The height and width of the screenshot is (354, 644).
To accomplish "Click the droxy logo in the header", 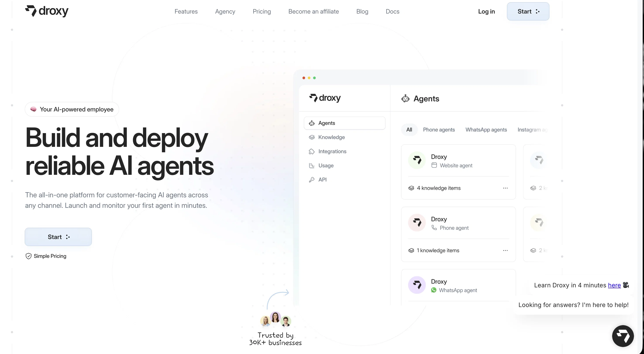I will [47, 11].
